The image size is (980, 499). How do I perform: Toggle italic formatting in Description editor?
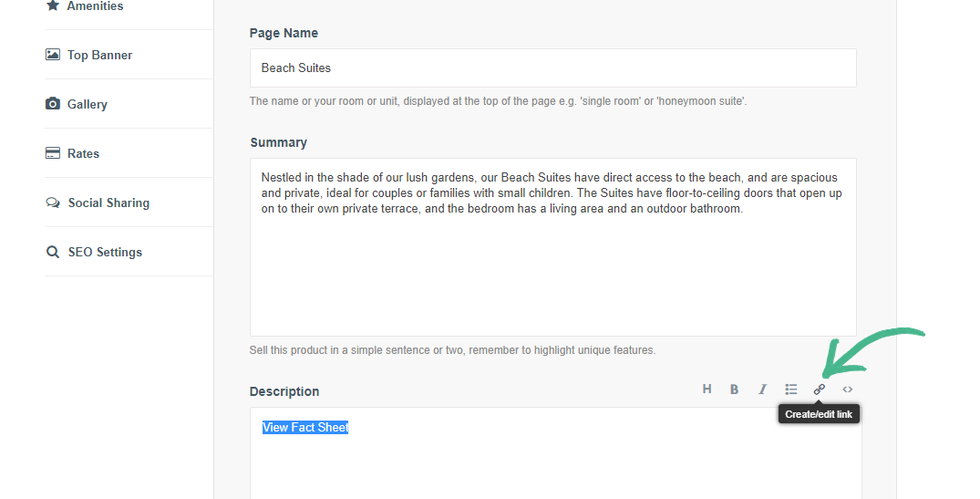762,390
